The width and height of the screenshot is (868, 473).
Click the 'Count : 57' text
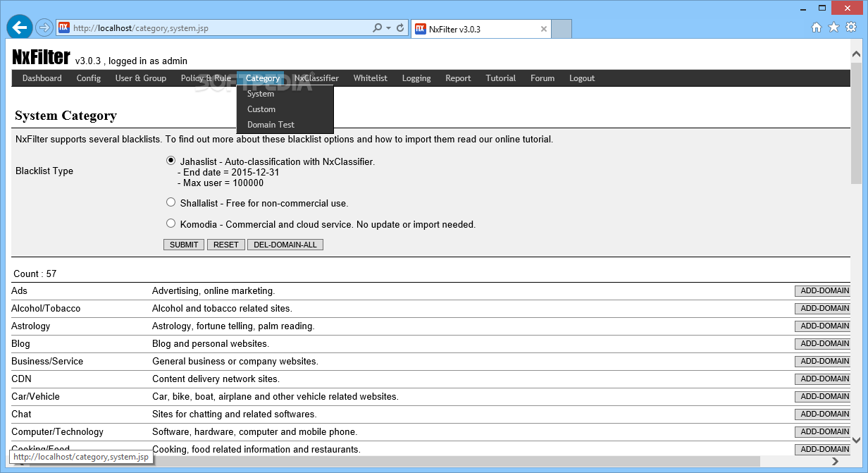35,274
